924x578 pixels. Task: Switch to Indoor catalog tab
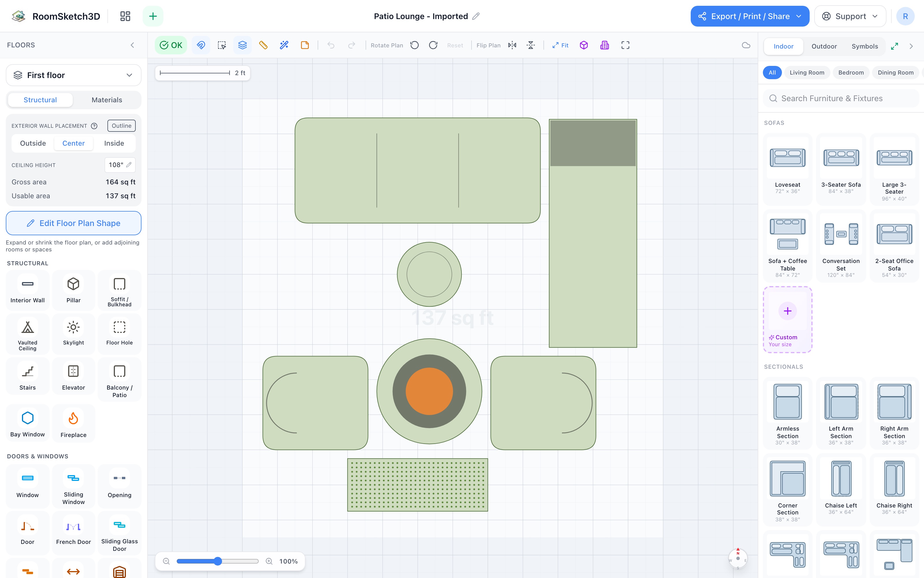pos(783,46)
